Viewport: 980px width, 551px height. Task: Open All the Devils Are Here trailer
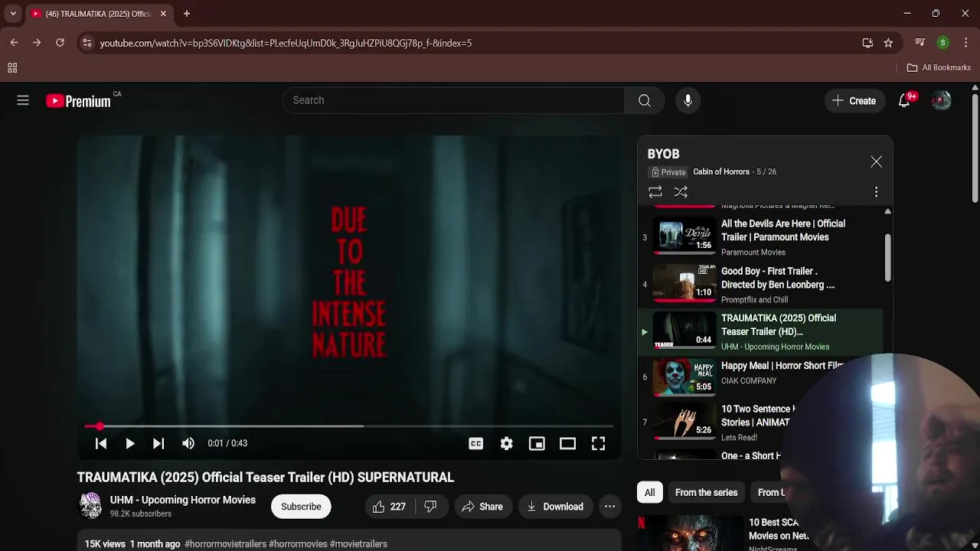click(x=759, y=237)
